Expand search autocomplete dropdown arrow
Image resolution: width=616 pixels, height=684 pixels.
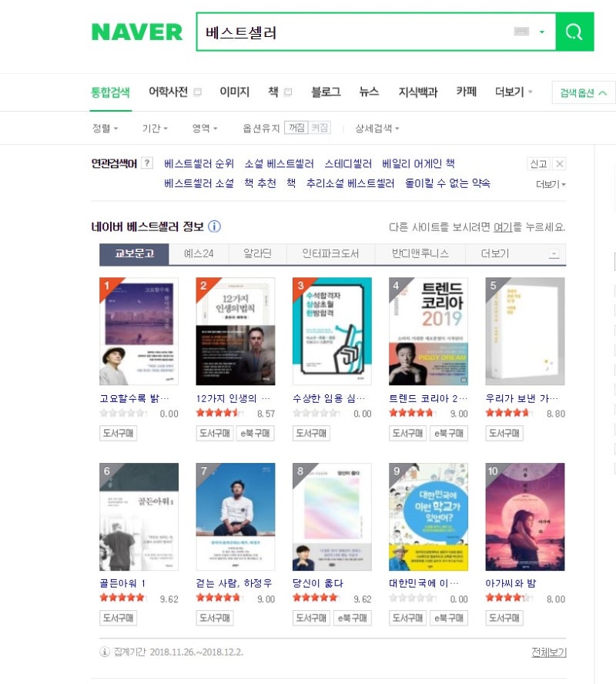[542, 32]
